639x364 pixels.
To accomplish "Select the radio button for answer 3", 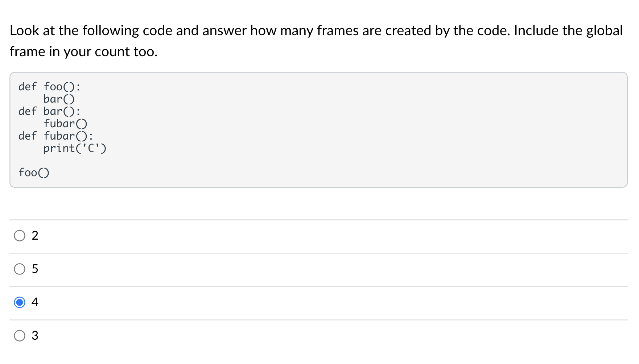I will [x=20, y=336].
